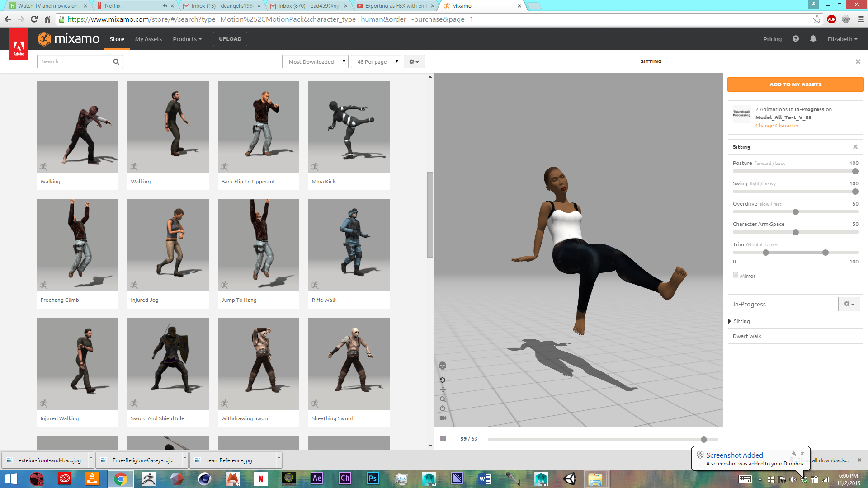Adjust the Character Arm-Space slider handle
Image resolution: width=868 pixels, height=488 pixels.
click(x=796, y=232)
